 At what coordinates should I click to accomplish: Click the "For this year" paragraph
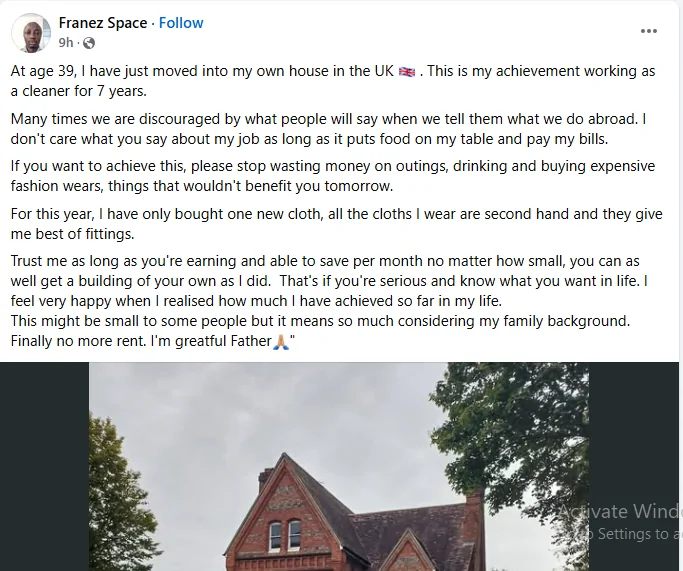(x=300, y=223)
